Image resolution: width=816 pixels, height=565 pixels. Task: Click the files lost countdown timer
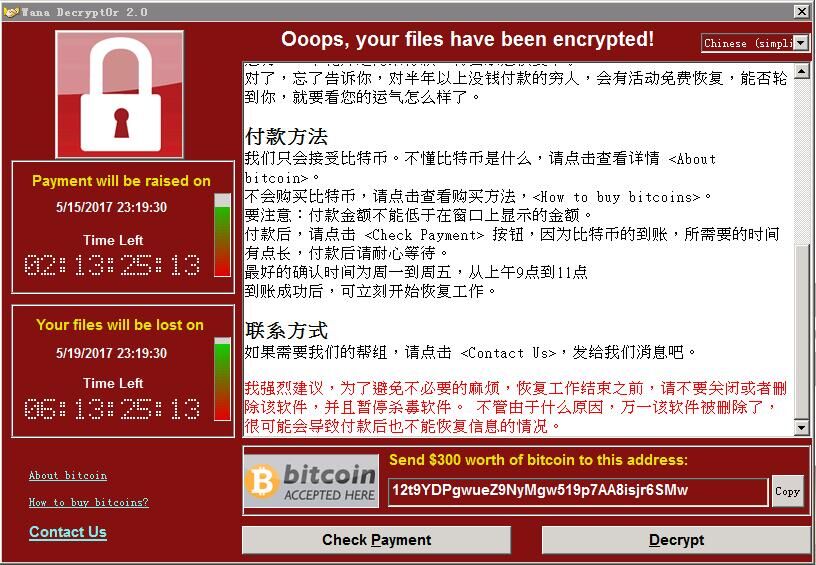112,409
